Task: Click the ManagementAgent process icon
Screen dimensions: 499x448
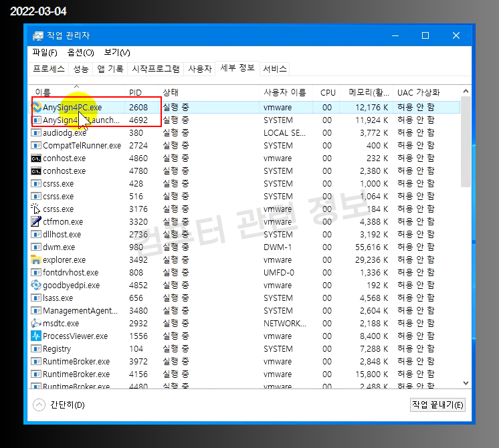Action: (x=36, y=310)
